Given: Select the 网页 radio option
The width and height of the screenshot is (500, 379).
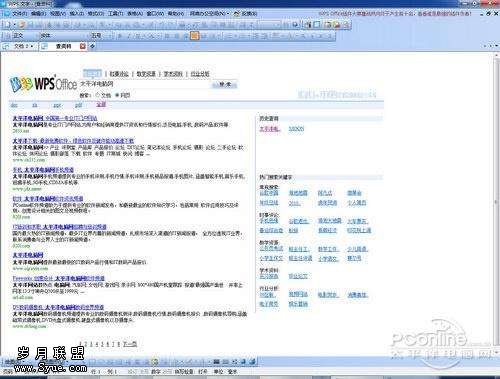Looking at the screenshot, I should pos(117,95).
